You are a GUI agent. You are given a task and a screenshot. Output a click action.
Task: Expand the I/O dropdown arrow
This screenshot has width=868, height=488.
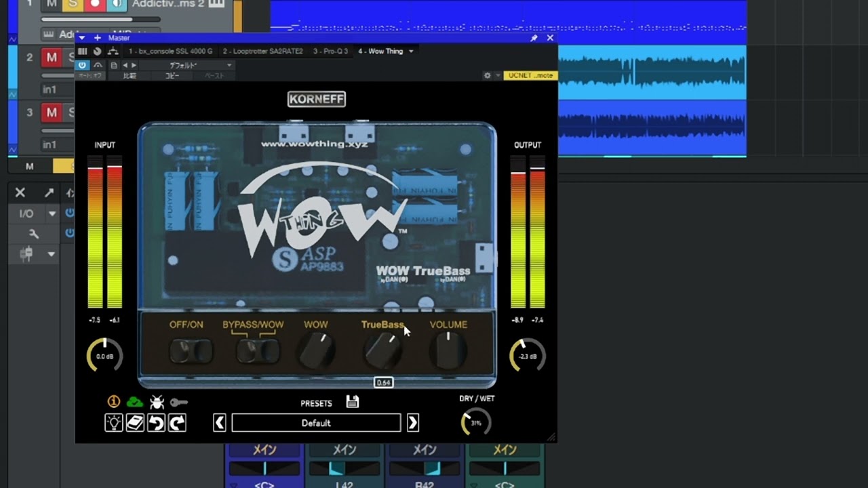coord(52,213)
